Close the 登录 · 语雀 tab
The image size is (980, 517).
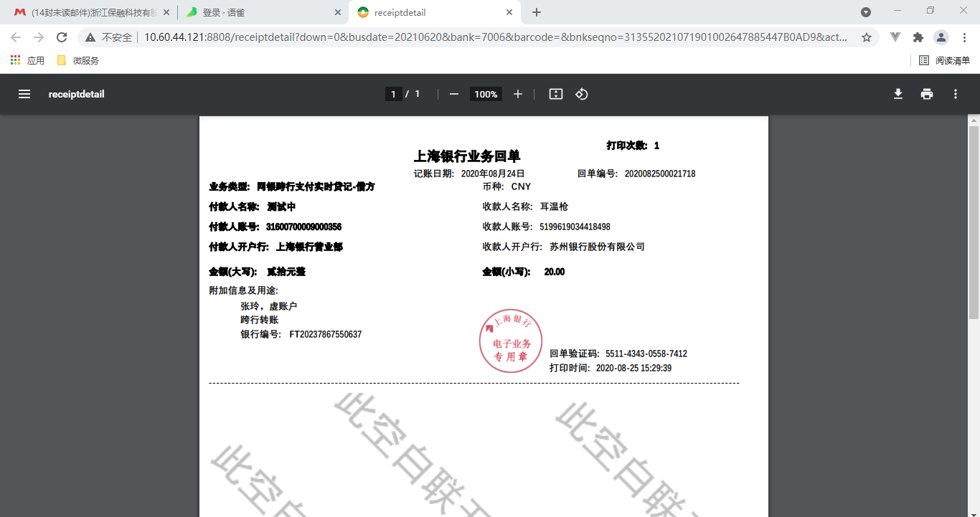point(339,12)
